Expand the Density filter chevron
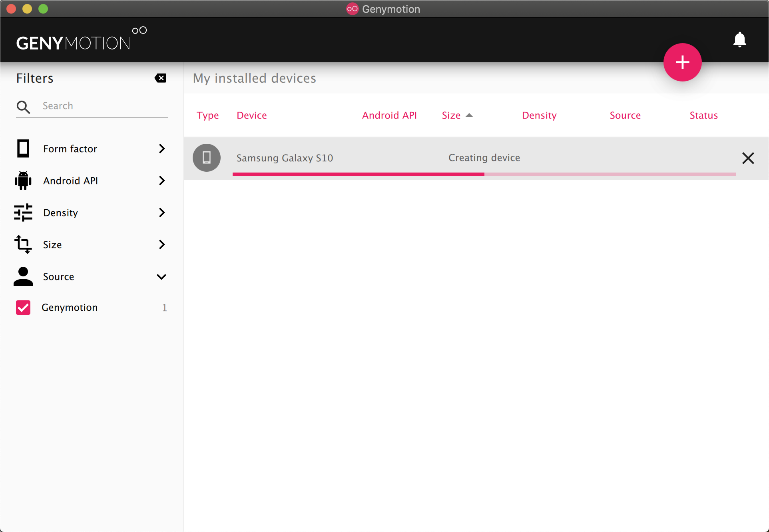 pos(162,212)
